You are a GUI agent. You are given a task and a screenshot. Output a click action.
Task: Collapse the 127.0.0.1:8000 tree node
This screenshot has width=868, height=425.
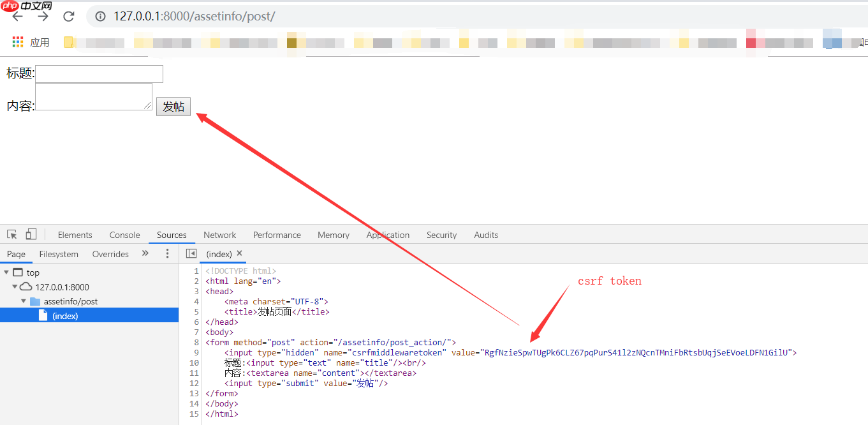point(15,287)
